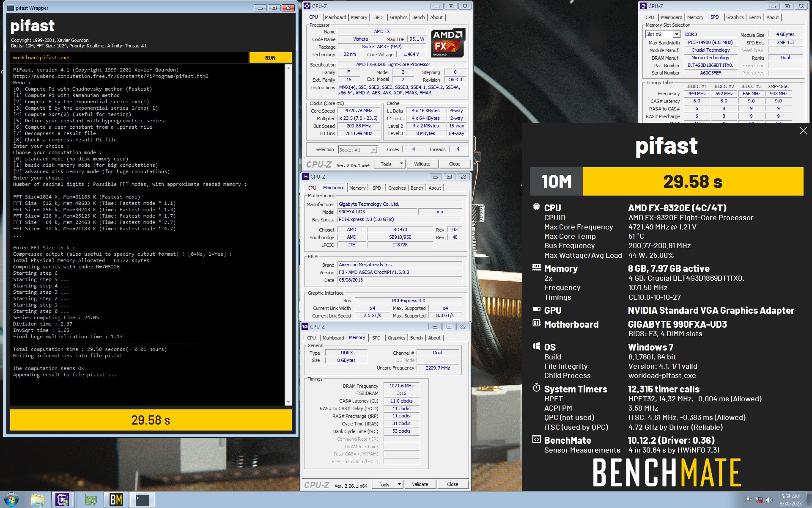The image size is (812, 508).
Task: Click the taskbar clock showing 5:58 AM
Action: 790,500
